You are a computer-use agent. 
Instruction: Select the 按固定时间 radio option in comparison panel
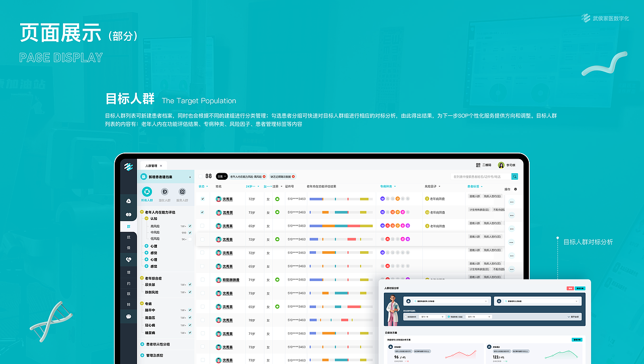point(406,317)
